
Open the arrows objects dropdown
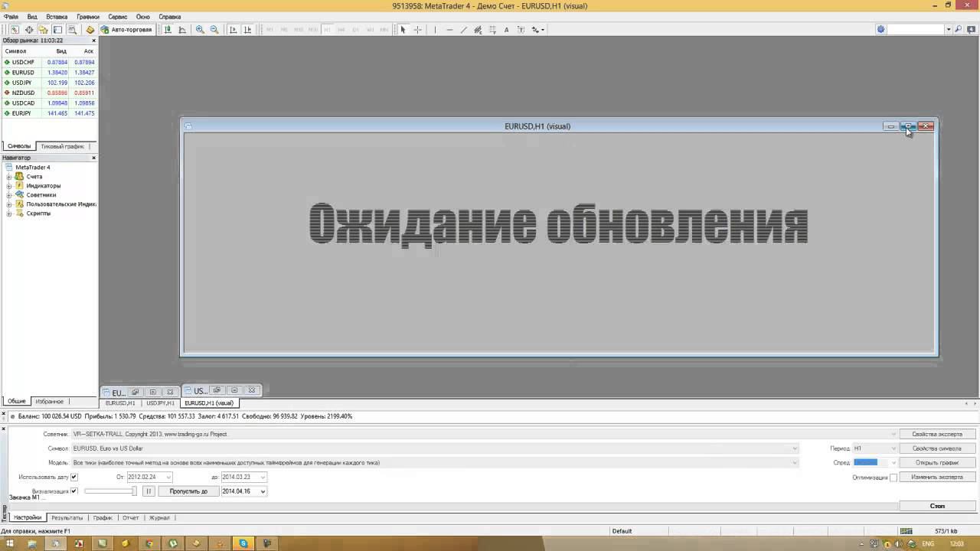[x=537, y=30]
